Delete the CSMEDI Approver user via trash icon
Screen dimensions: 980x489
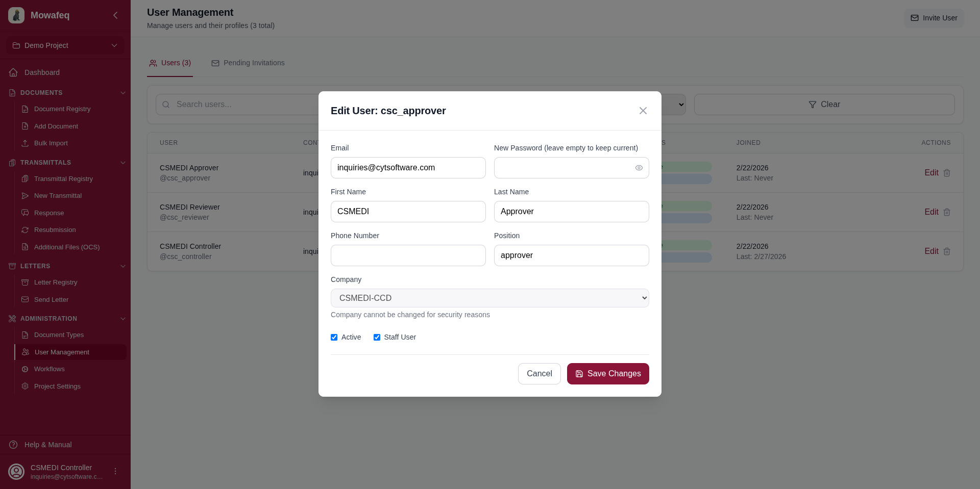[x=947, y=173]
